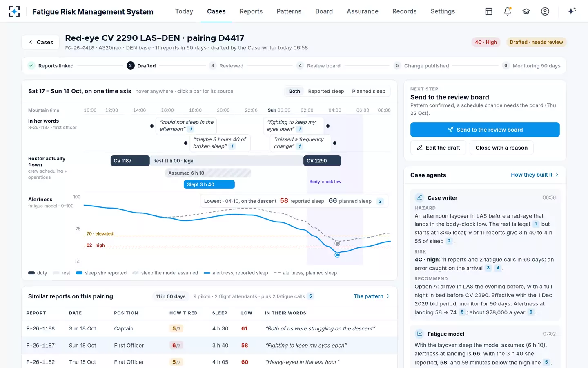Viewport: 588px width, 368px height.
Task: Open source 1 for "could not sleep" quote
Action: 191,129
